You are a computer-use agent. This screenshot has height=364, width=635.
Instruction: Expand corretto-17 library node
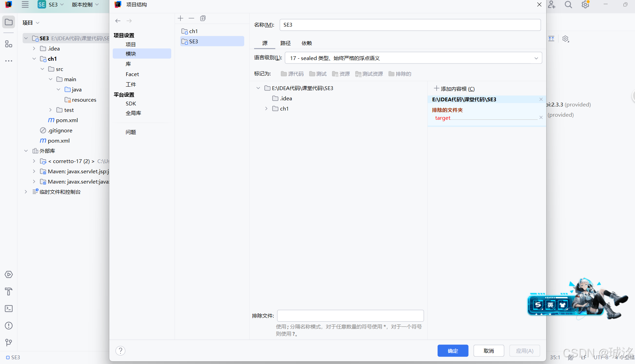click(x=34, y=161)
